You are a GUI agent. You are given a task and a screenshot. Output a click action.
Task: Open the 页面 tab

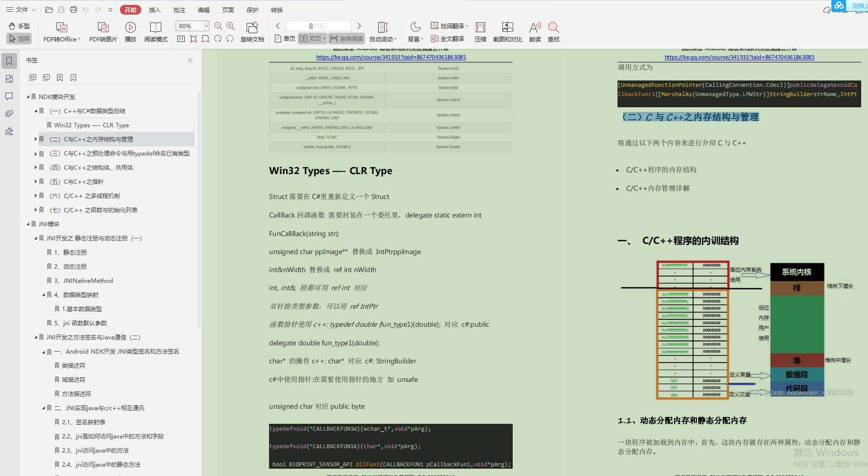point(228,10)
